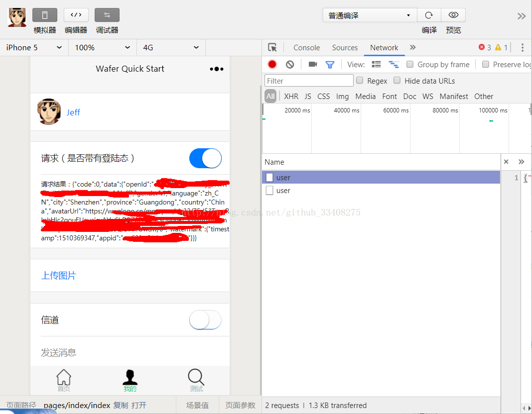532x414 pixels.
Task: Open the iPhone 5 device dropdown
Action: (32, 47)
